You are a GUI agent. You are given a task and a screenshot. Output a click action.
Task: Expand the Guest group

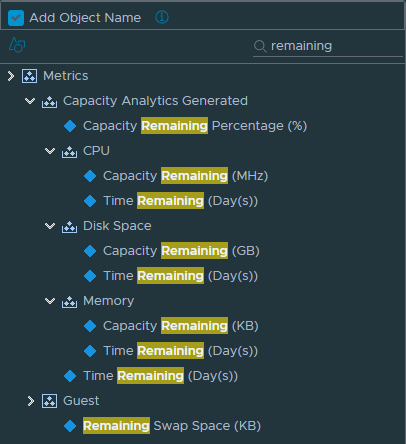tap(31, 401)
